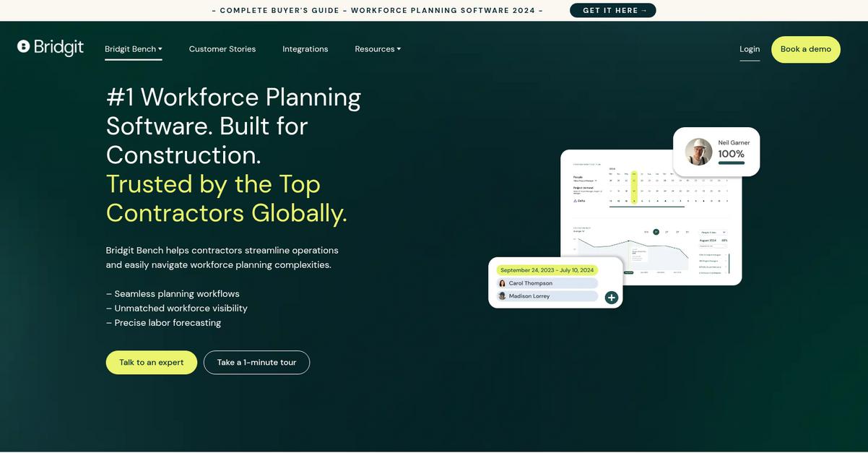
Task: Click the Complete Buyer's Guide banner text
Action: pos(378,10)
